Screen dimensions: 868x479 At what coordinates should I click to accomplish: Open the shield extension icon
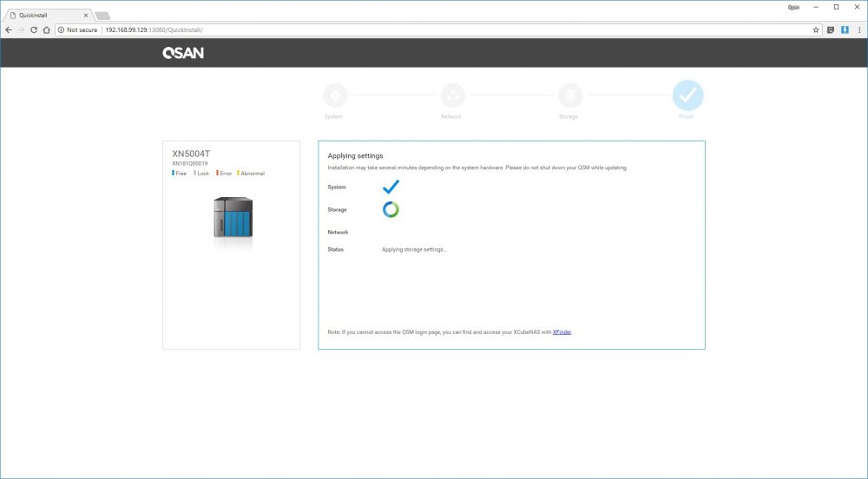coord(831,30)
